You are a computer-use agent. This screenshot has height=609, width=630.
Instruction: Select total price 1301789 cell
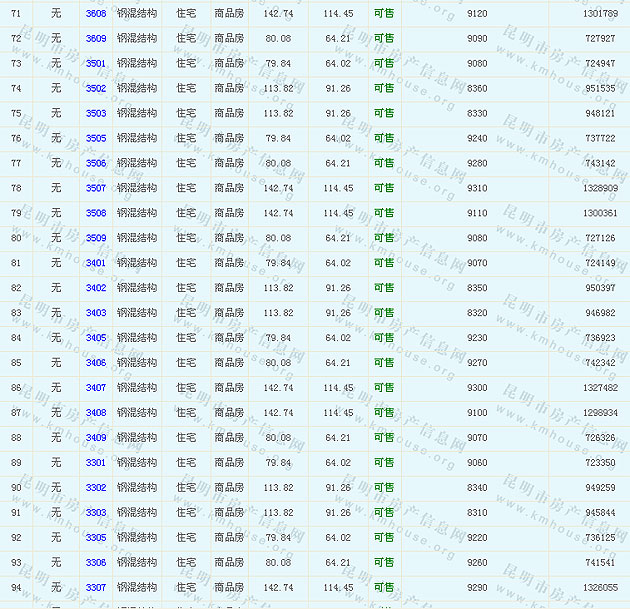click(x=600, y=14)
